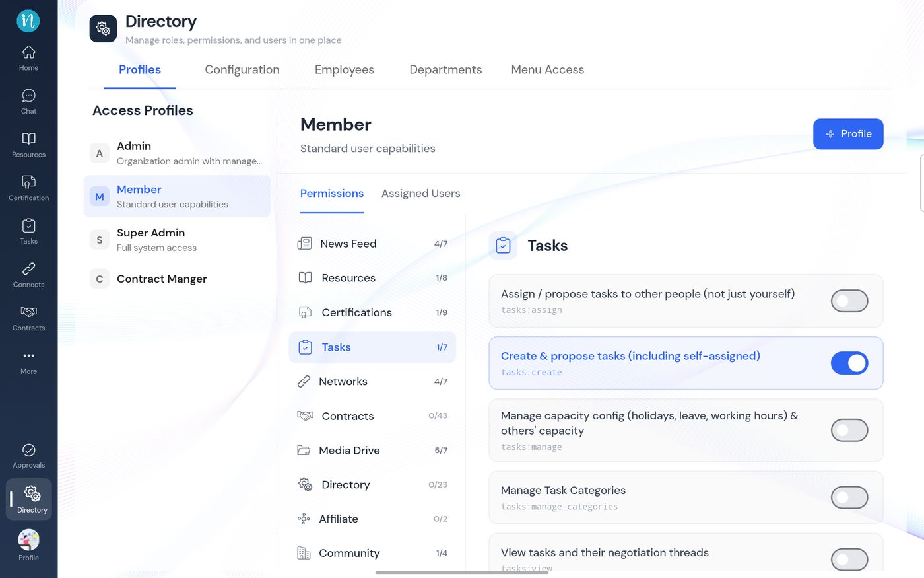
Task: Open Chat from the sidebar
Action: click(28, 102)
